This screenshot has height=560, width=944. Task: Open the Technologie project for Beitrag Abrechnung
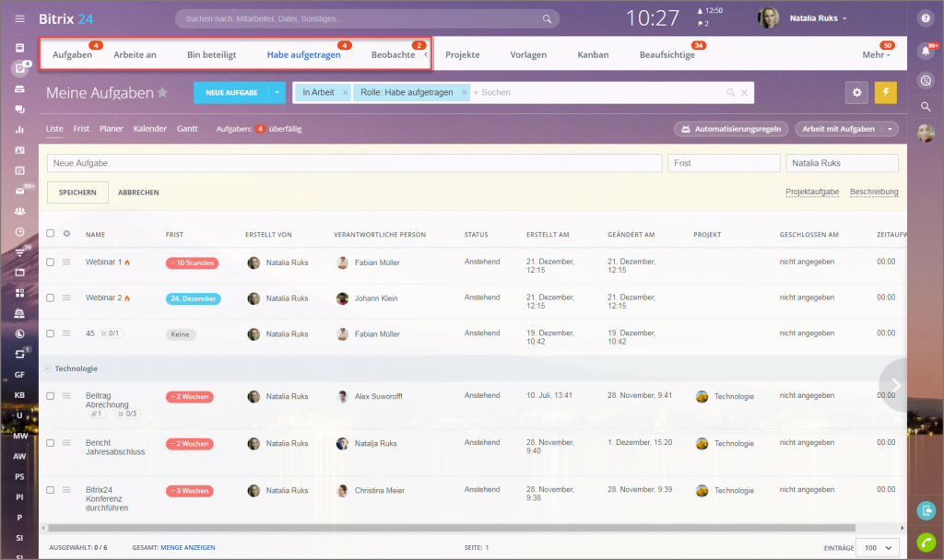pyautogui.click(x=733, y=396)
